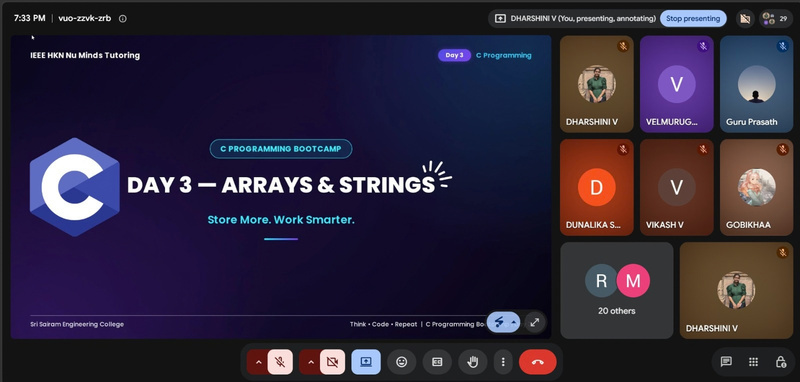800x382 pixels.
Task: Click muted mic icon on VELMURUG tile
Action: point(703,46)
